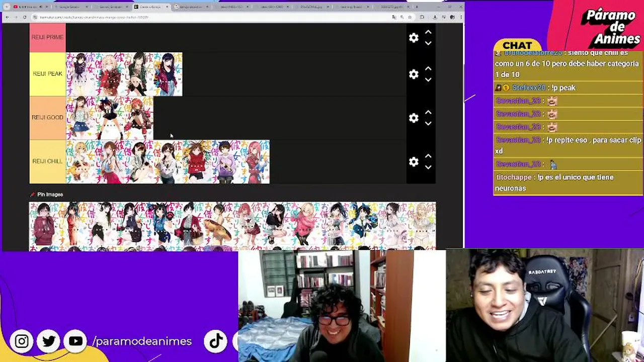Move REIJI PRIME row up with arrow
644x362 pixels.
(428, 32)
